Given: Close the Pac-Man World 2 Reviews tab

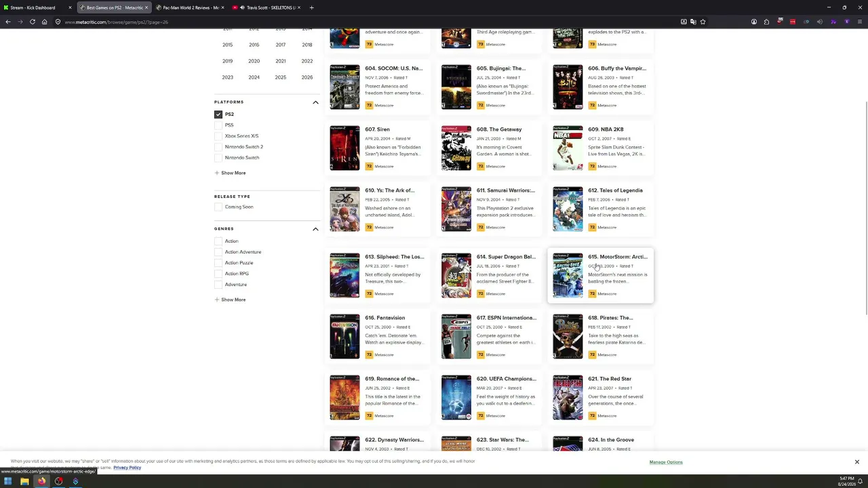Looking at the screenshot, I should [x=222, y=7].
